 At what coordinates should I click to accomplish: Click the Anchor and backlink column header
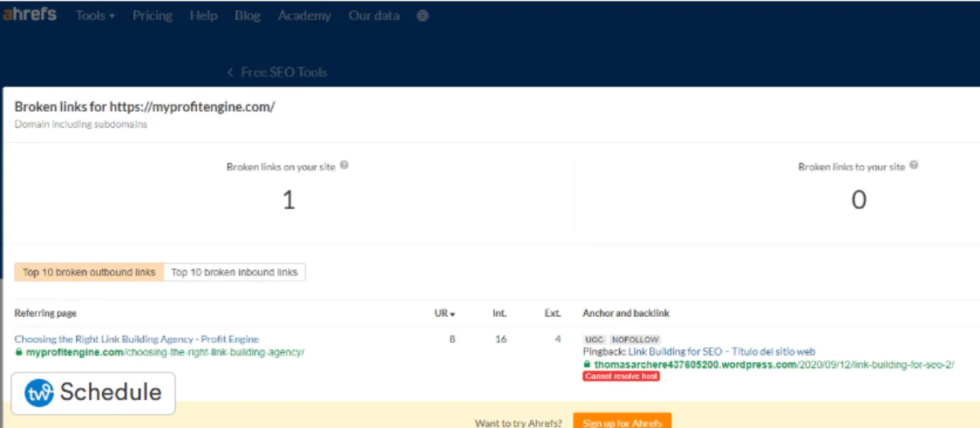point(626,314)
